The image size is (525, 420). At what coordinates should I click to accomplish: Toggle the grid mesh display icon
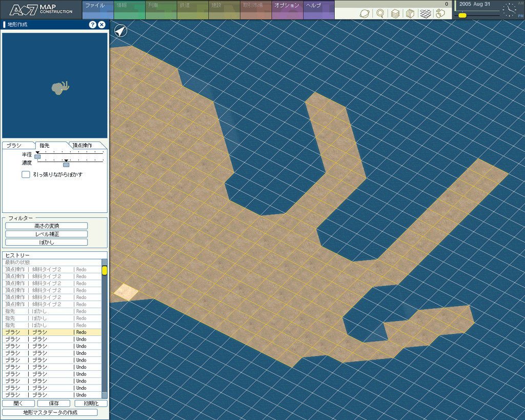coord(426,14)
